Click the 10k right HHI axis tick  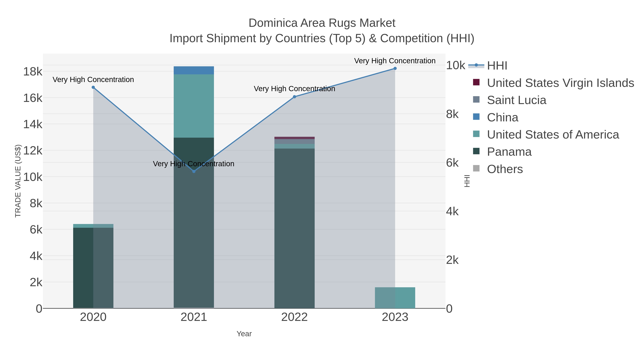(x=456, y=65)
